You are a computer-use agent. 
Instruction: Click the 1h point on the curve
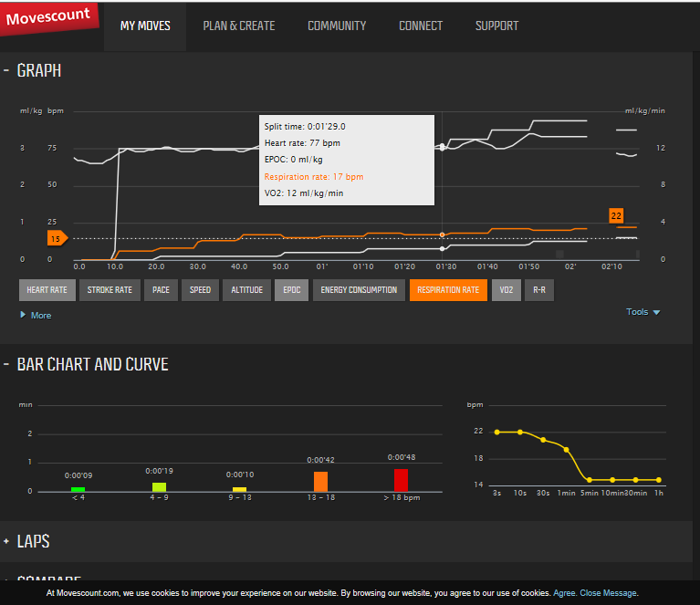click(659, 480)
